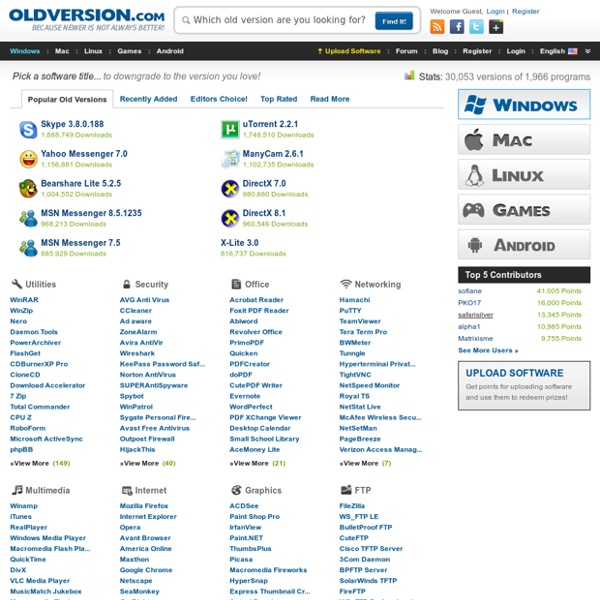Switch to the Top Rated tab
The width and height of the screenshot is (600, 600).
[279, 99]
